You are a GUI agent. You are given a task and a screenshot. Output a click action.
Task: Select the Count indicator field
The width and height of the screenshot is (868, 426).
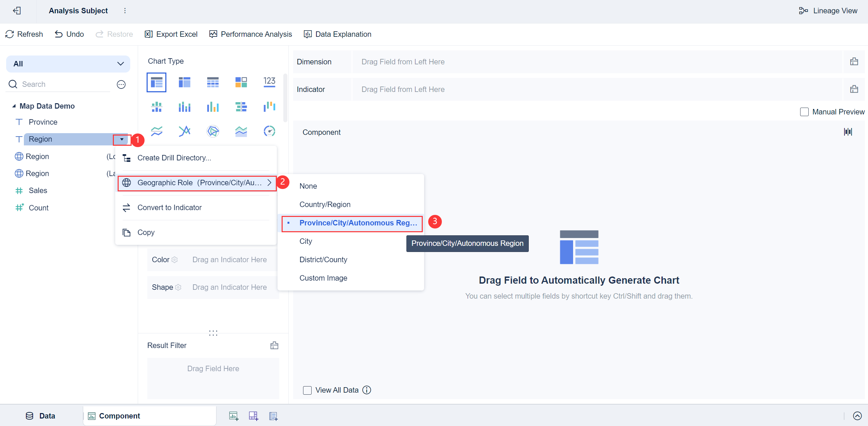39,208
